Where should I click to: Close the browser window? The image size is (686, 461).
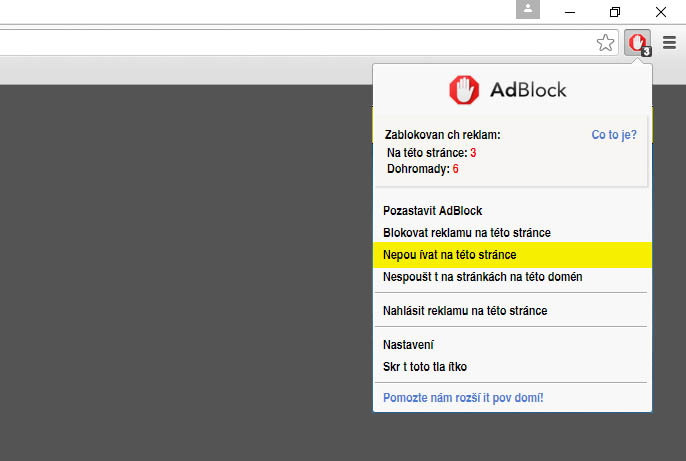pyautogui.click(x=661, y=12)
